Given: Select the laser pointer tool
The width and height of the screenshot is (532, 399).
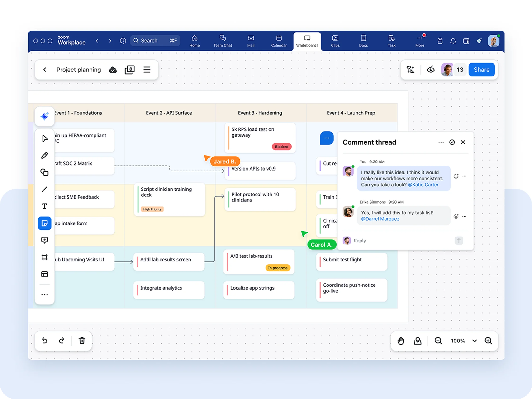Looking at the screenshot, I should pos(418,341).
